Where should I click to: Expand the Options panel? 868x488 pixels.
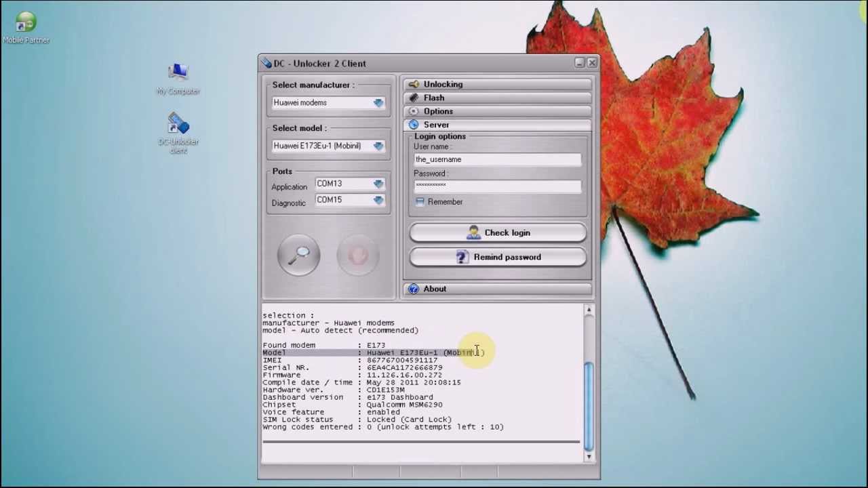tap(498, 111)
